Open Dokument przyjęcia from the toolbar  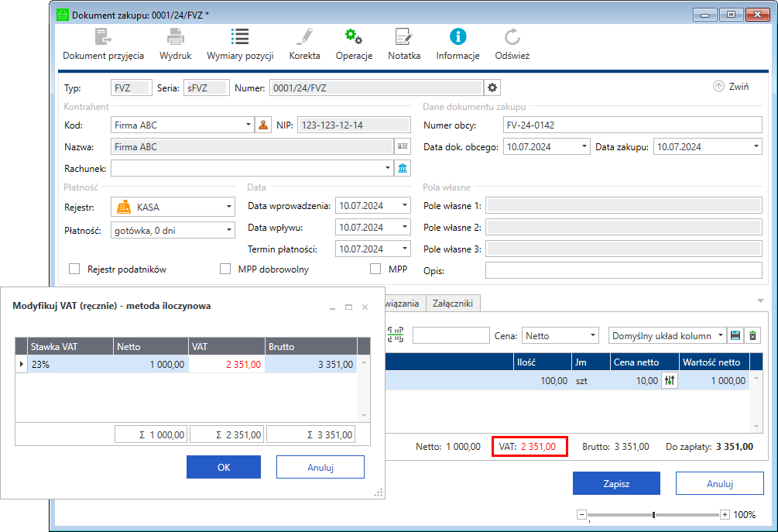pos(103,44)
